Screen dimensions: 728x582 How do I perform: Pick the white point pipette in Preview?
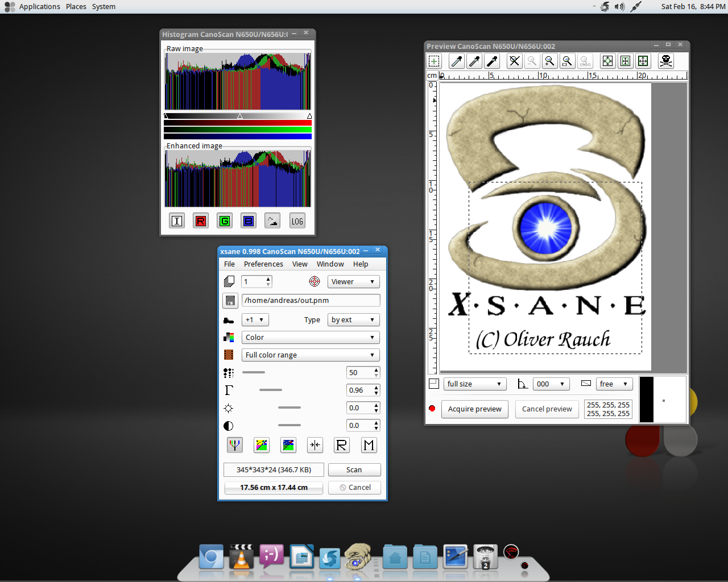[x=457, y=61]
